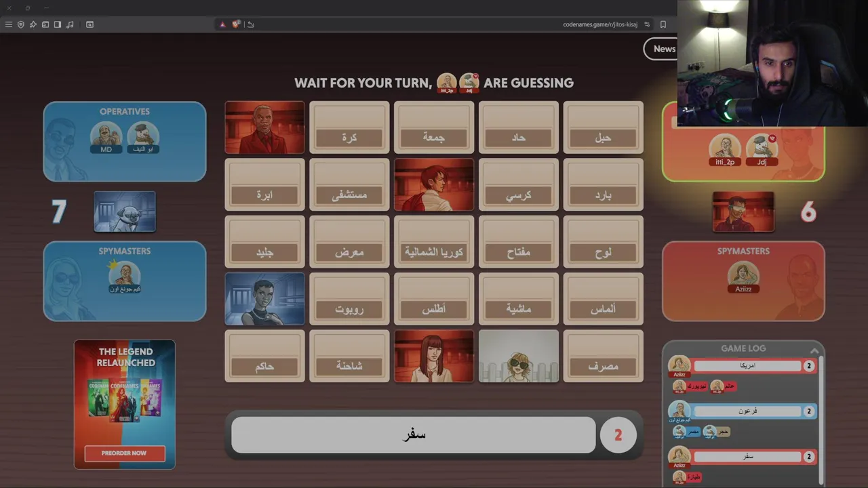868x488 pixels.
Task: Click the blue team remaining-cards icon
Action: tap(125, 211)
